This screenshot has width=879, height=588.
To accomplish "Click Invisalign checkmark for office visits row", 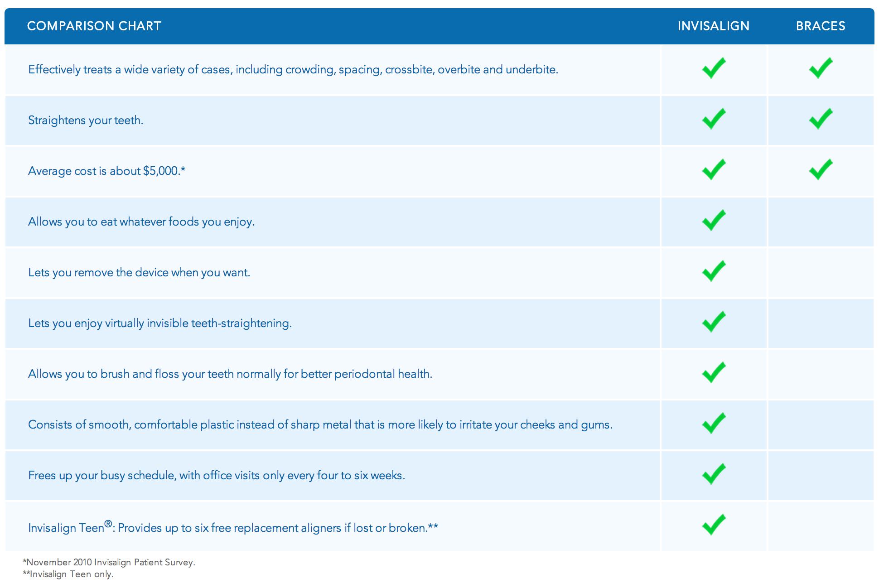I will [714, 474].
